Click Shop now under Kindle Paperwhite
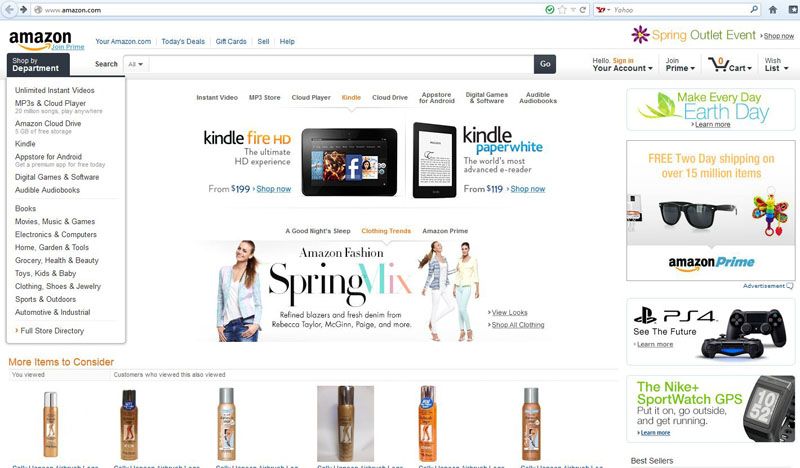 (x=528, y=189)
